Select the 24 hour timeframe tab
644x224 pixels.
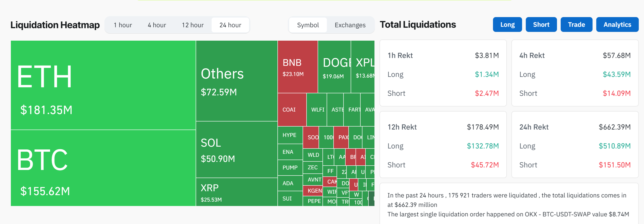(x=230, y=25)
